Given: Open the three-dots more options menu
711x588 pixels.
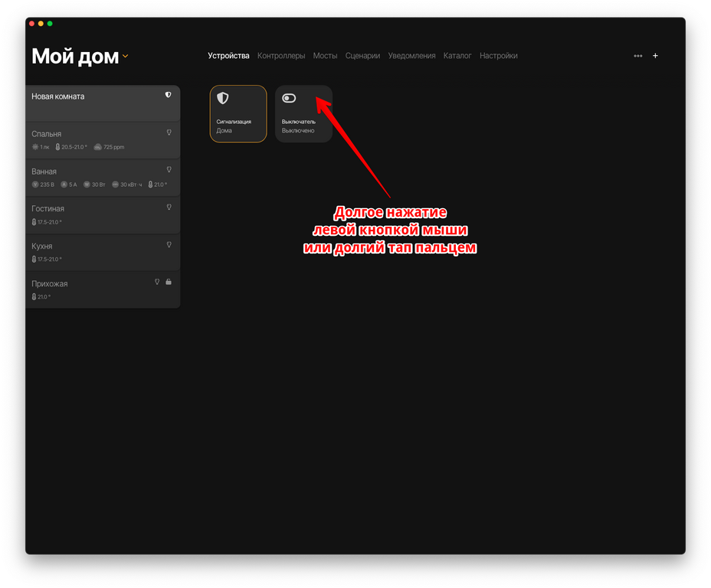Looking at the screenshot, I should (x=638, y=56).
